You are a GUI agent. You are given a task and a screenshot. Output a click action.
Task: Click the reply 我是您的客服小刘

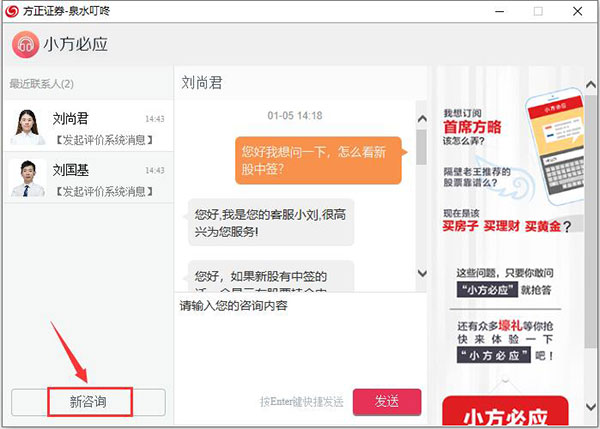(271, 222)
